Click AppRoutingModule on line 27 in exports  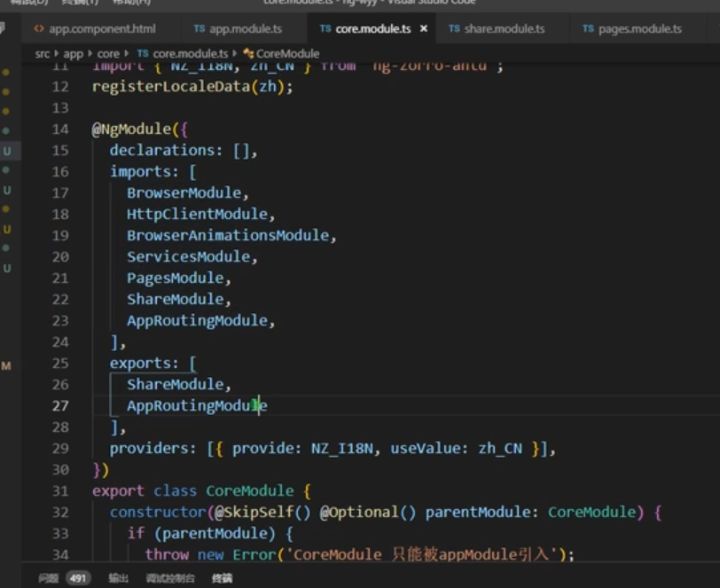pos(197,405)
